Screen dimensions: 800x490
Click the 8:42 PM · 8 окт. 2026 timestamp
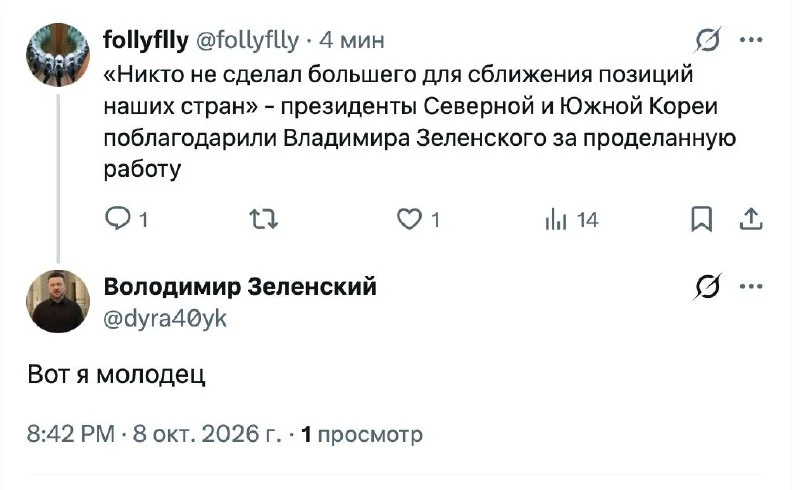point(154,434)
